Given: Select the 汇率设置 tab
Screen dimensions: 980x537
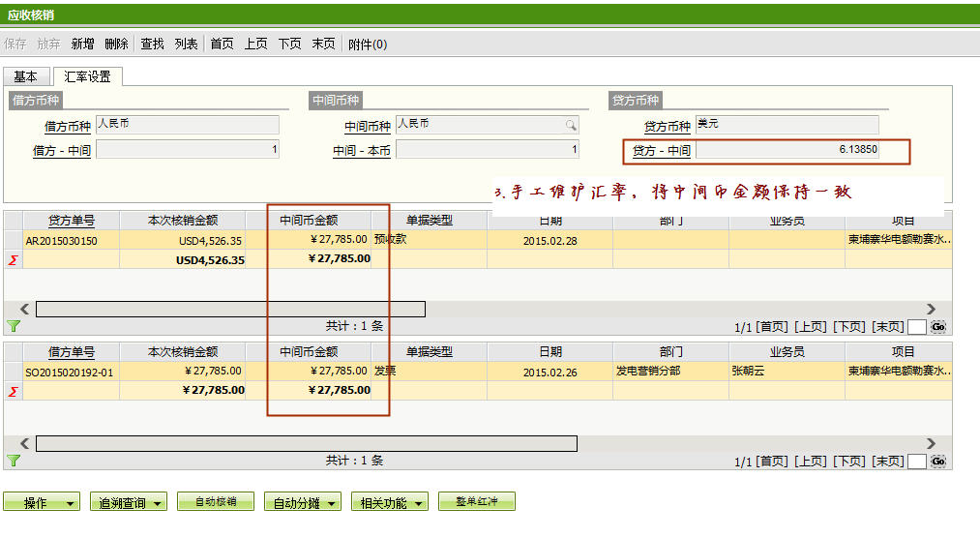Looking at the screenshot, I should [x=87, y=76].
